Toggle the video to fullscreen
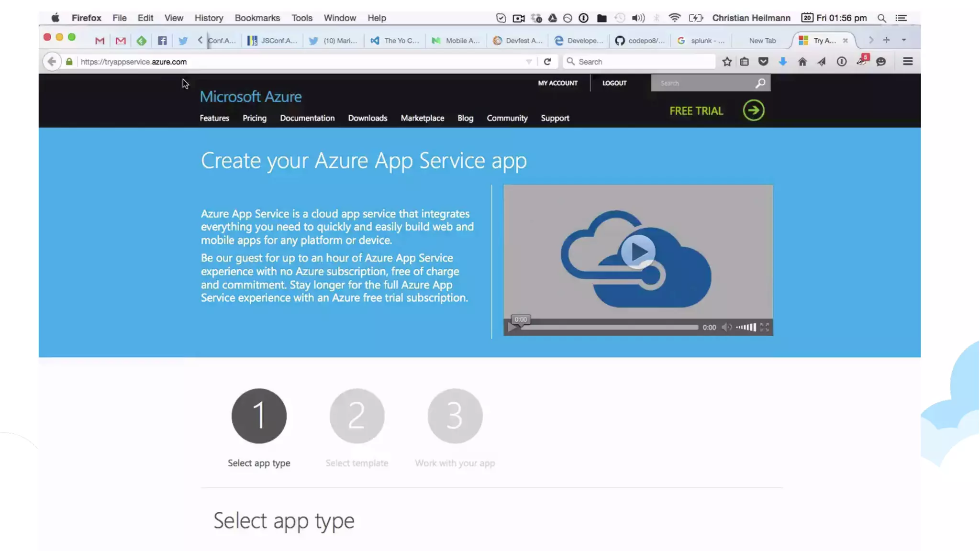The height and width of the screenshot is (551, 980). click(765, 327)
